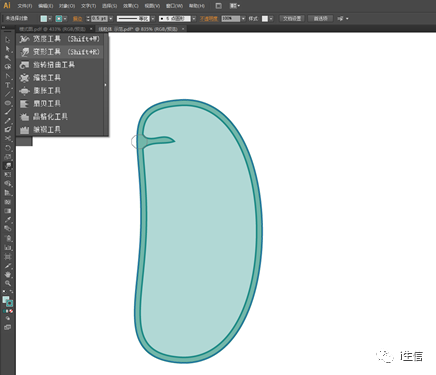The image size is (436, 375).
Task: Click the stroke color swatch in control bar
Action: click(x=59, y=19)
